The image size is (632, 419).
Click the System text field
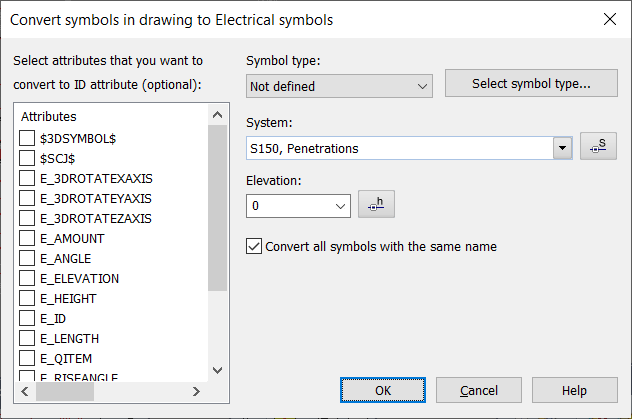pos(400,149)
